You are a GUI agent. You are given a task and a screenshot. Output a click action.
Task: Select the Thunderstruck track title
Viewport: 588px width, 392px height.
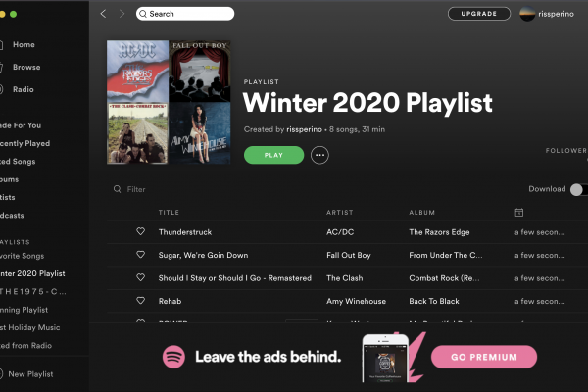185,232
